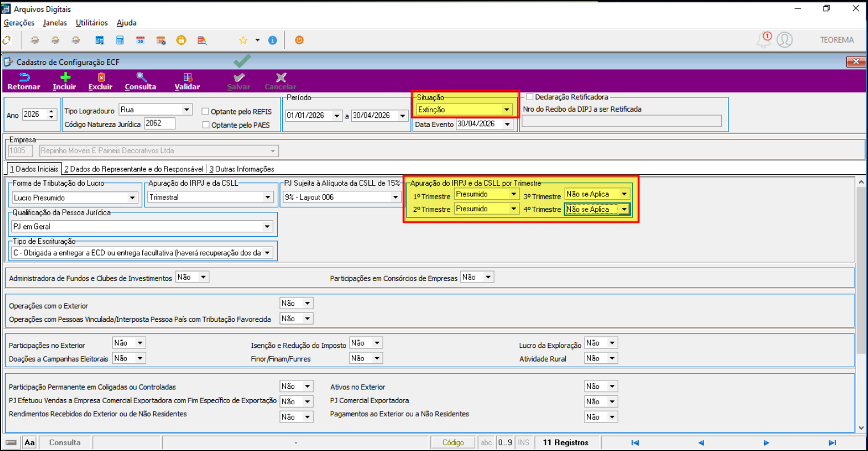Image resolution: width=868 pixels, height=451 pixels.
Task: Switch to Dados do Representante e do Responsável tab
Action: [x=134, y=169]
